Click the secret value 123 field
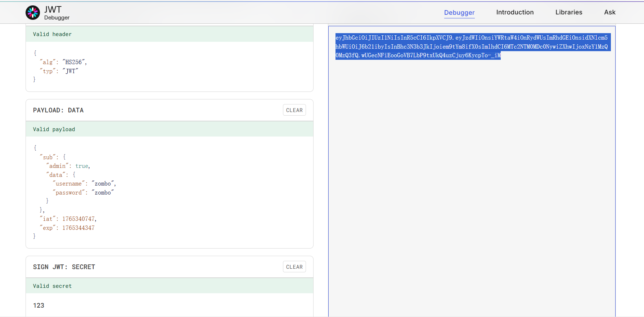 coord(169,305)
